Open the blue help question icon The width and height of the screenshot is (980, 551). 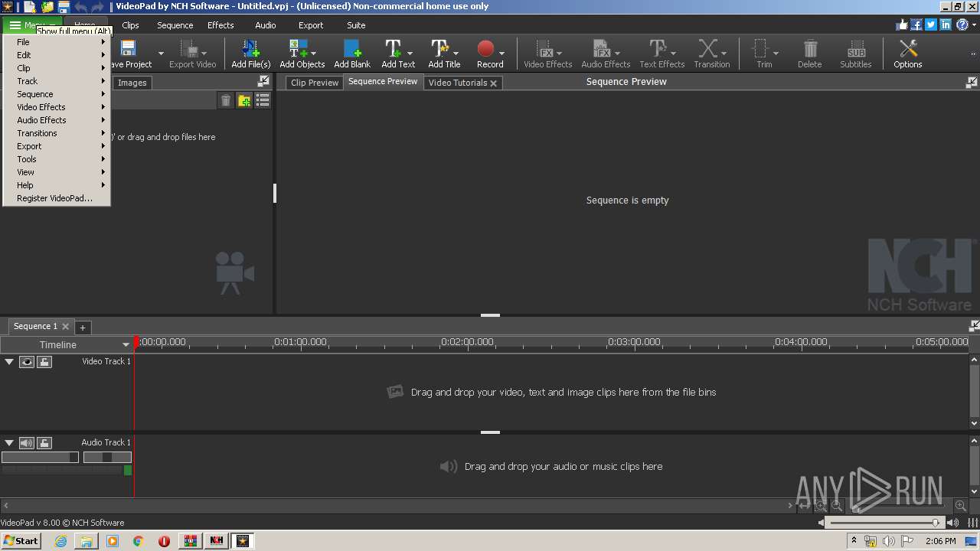962,24
